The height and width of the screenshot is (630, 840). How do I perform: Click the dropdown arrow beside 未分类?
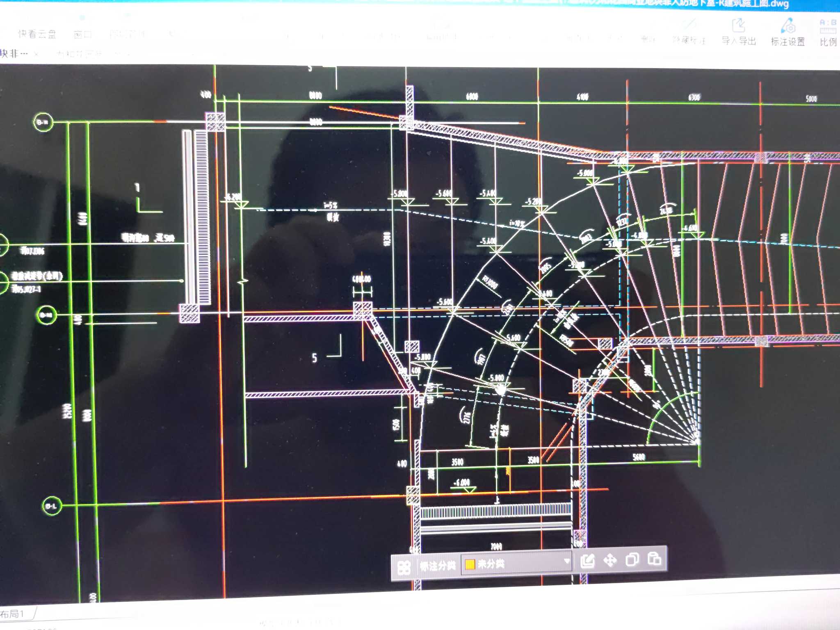pos(566,561)
